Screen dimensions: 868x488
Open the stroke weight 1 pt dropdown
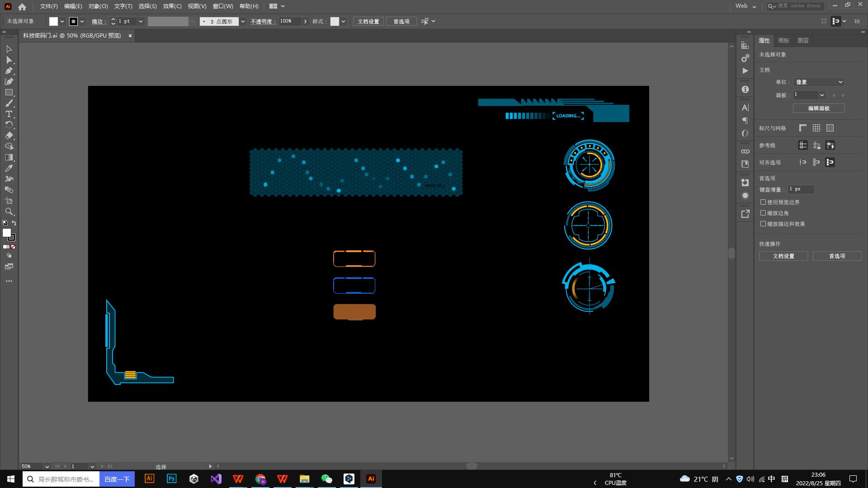141,21
